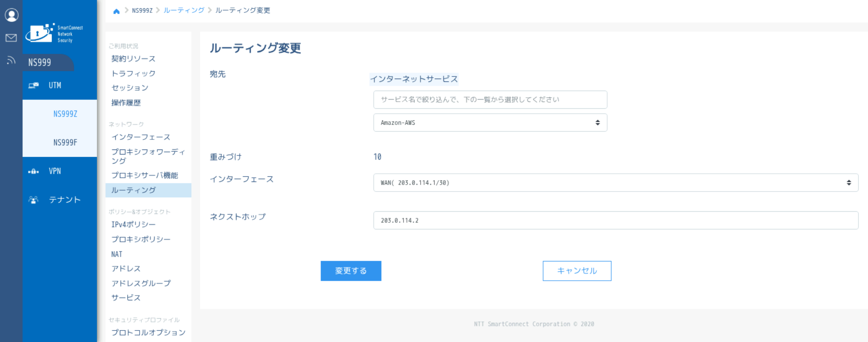
Task: Click the キャンセル button
Action: point(577,271)
